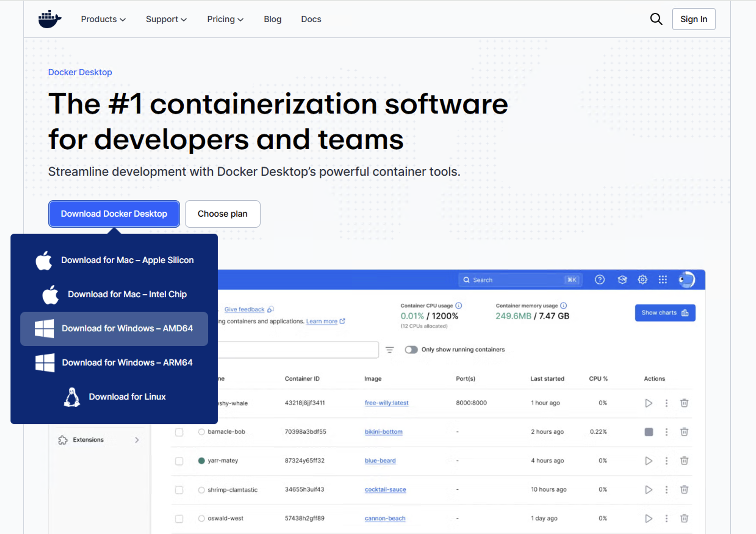Click the filter icon beside search box

(x=390, y=349)
